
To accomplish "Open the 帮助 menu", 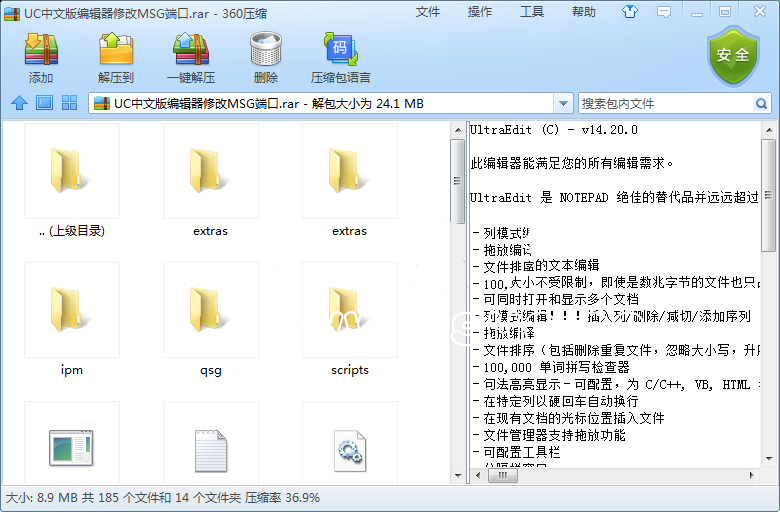I will pos(584,11).
